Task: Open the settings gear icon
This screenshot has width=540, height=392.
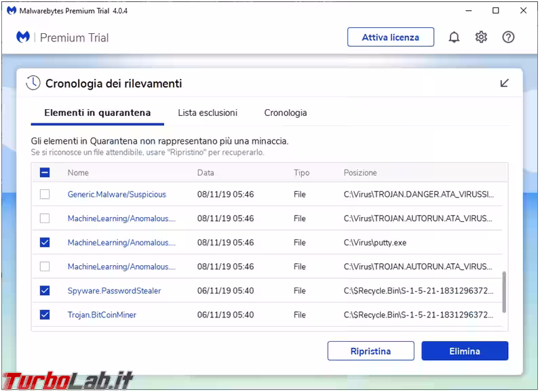Action: (481, 37)
